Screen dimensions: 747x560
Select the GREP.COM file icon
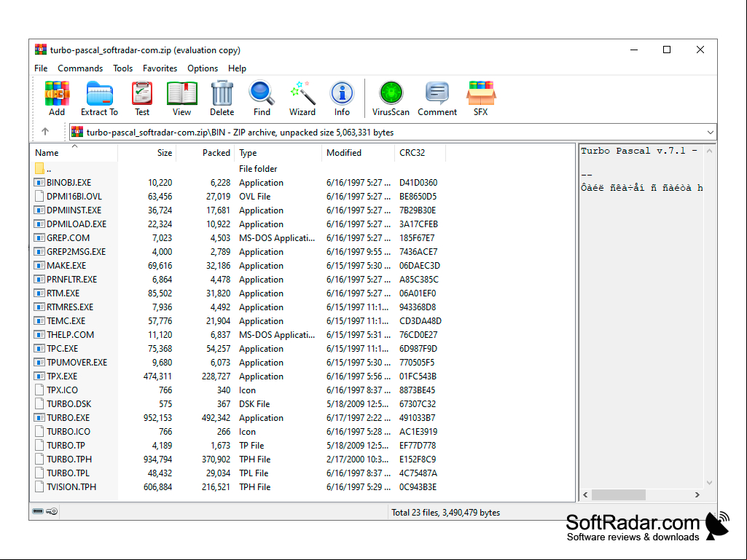point(39,237)
